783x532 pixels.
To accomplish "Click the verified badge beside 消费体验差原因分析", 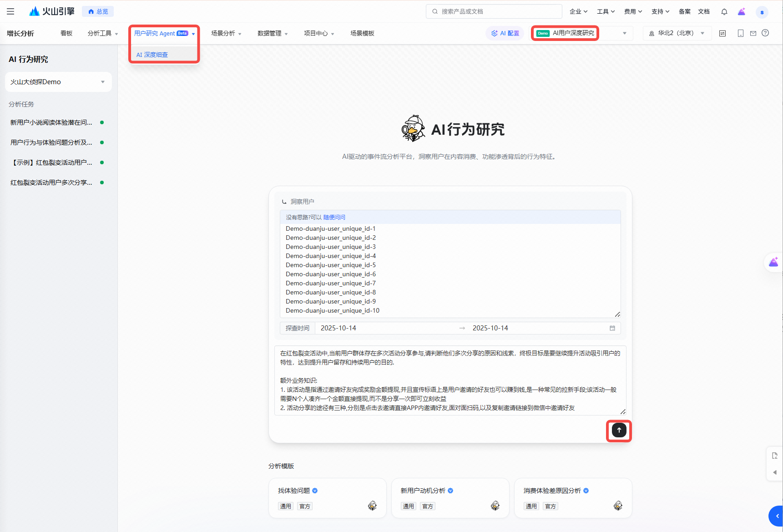I will (586, 491).
